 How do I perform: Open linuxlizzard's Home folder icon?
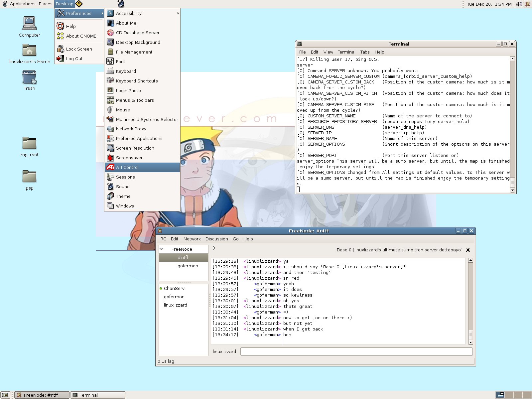[29, 51]
